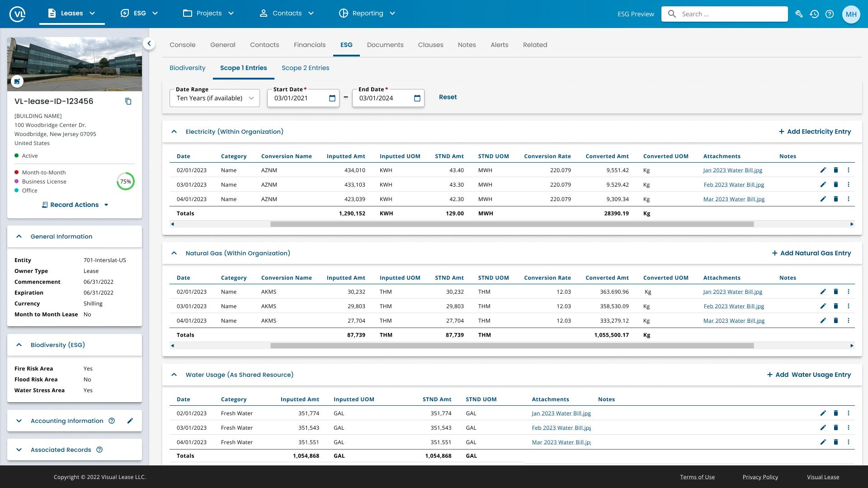This screenshot has width=868, height=488.
Task: Collapse the Electricity Within Organization section
Action: point(174,131)
